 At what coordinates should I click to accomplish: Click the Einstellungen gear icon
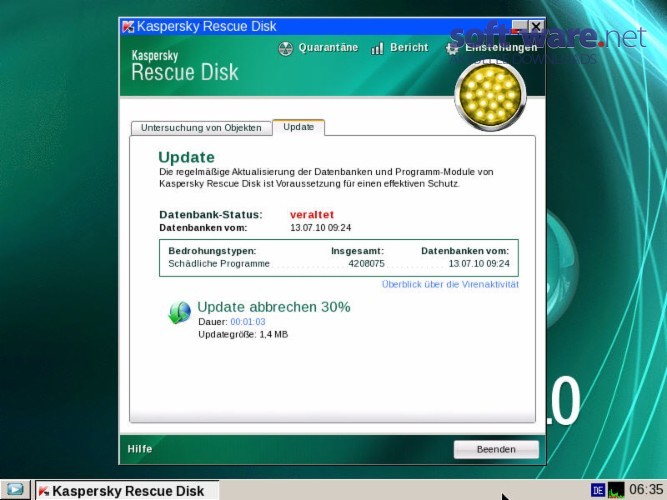452,49
